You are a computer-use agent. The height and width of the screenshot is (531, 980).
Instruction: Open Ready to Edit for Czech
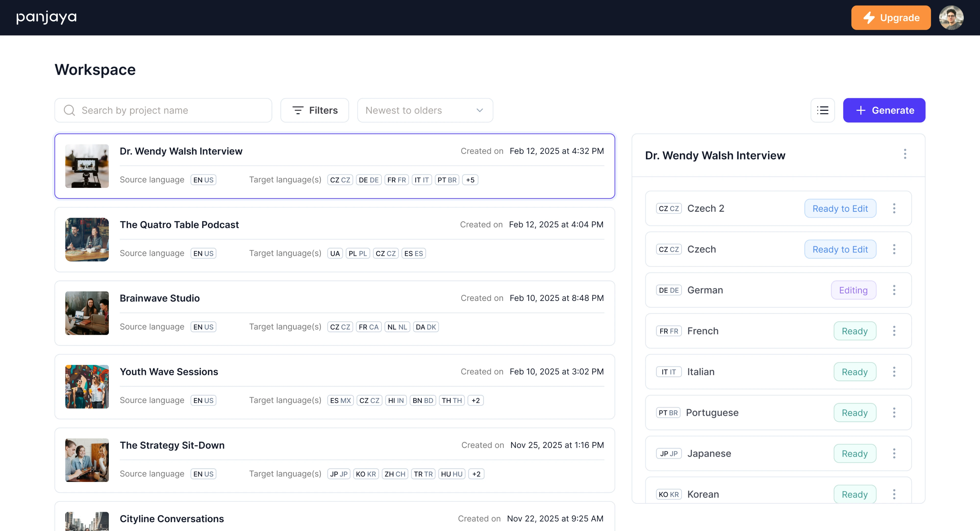tap(840, 249)
